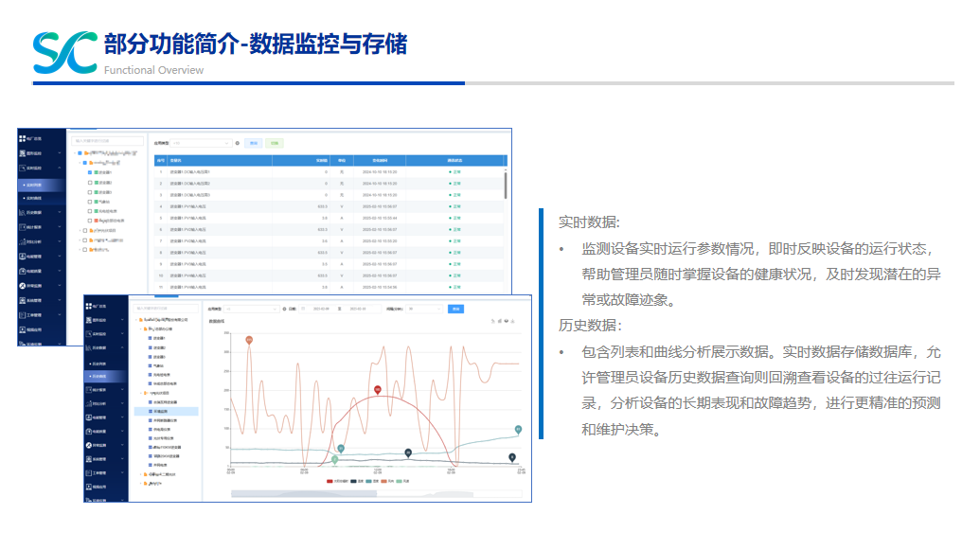Uncheck the first checked inverter in the upper tree
980x550 pixels.
[89, 173]
